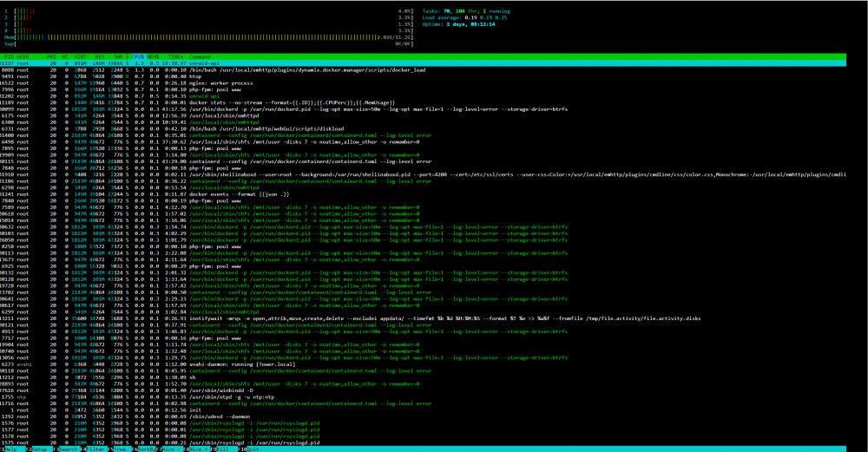868x452 pixels.
Task: Sort by the SHR column header
Action: [x=118, y=57]
